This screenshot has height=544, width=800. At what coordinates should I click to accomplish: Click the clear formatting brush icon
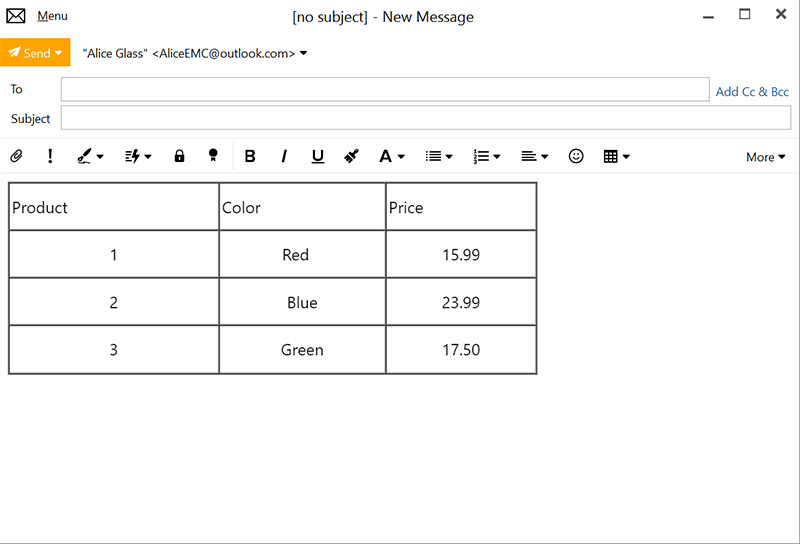pyautogui.click(x=352, y=156)
